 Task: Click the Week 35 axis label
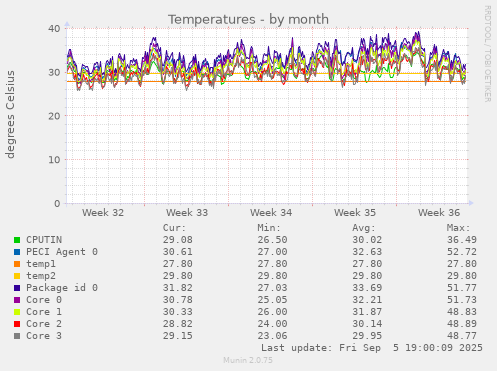355,213
